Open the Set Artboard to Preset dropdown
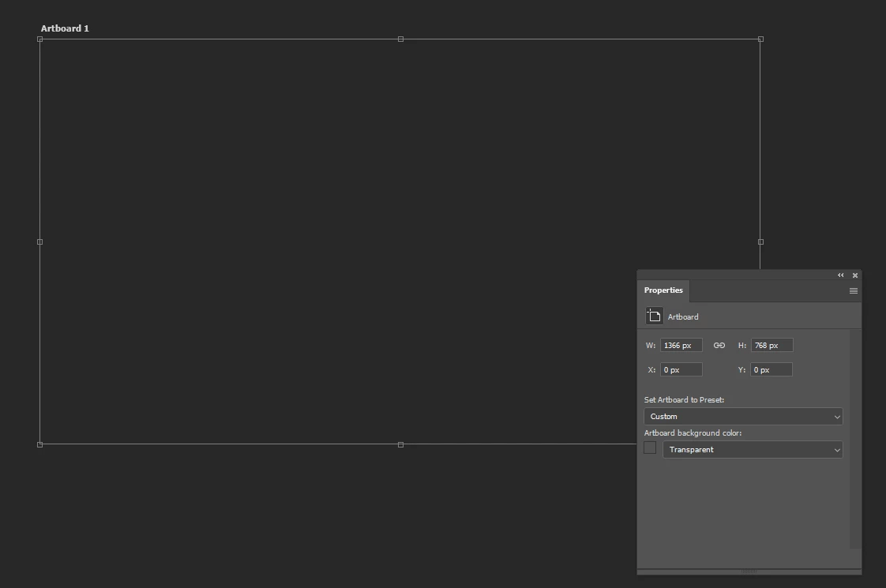The height and width of the screenshot is (588, 886). (x=743, y=416)
